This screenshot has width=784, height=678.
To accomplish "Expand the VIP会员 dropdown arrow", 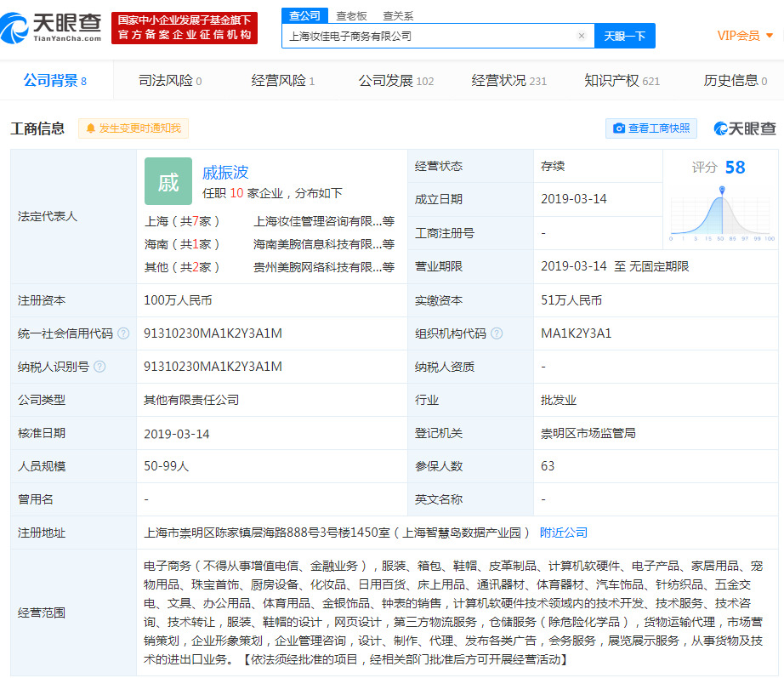I will (770, 36).
